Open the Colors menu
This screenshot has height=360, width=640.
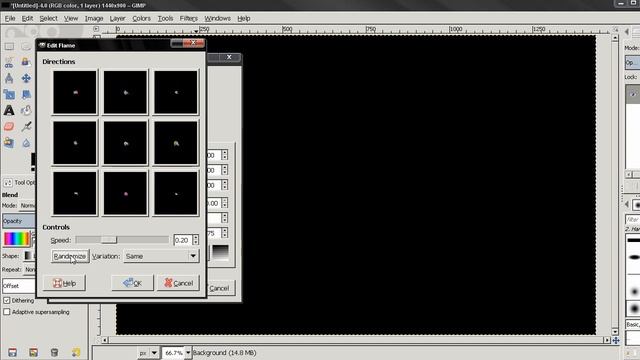click(141, 18)
